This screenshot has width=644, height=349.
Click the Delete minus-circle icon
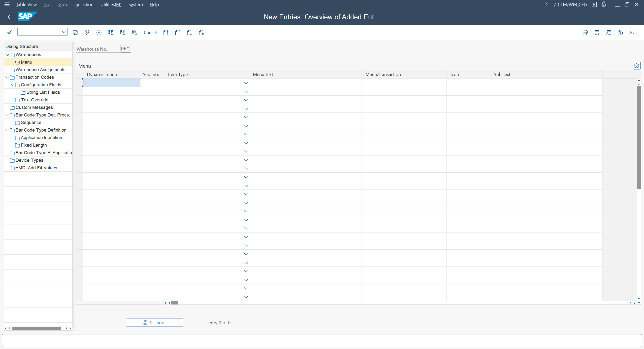(99, 32)
